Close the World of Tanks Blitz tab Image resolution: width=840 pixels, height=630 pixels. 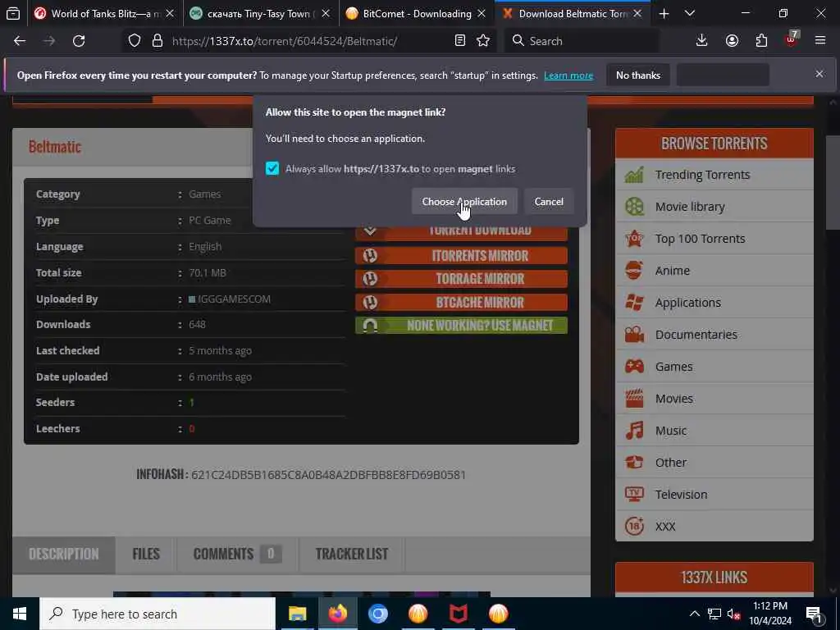click(x=170, y=13)
